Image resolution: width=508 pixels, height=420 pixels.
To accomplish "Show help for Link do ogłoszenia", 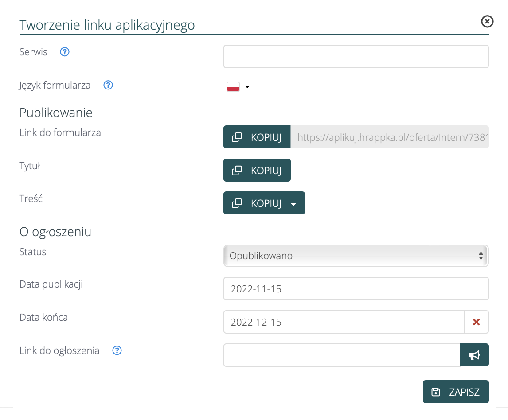I will point(117,350).
